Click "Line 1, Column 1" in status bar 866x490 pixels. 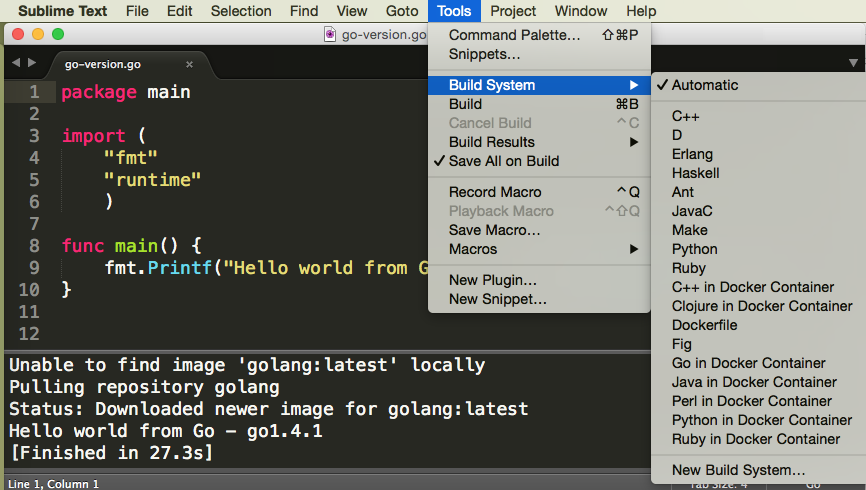coord(53,484)
